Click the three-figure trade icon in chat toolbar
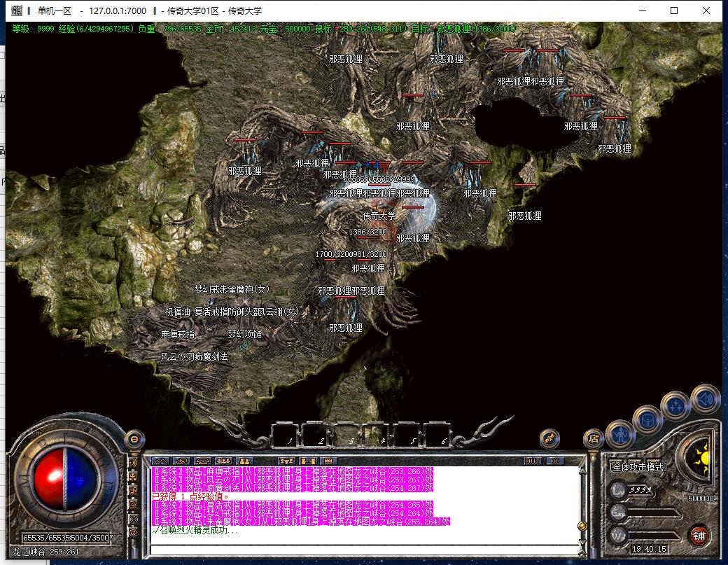 (x=286, y=461)
